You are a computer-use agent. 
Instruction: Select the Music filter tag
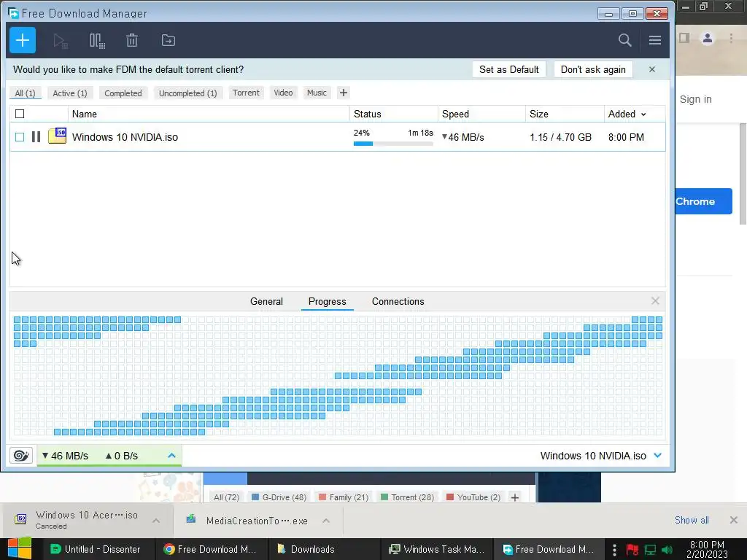click(x=317, y=93)
